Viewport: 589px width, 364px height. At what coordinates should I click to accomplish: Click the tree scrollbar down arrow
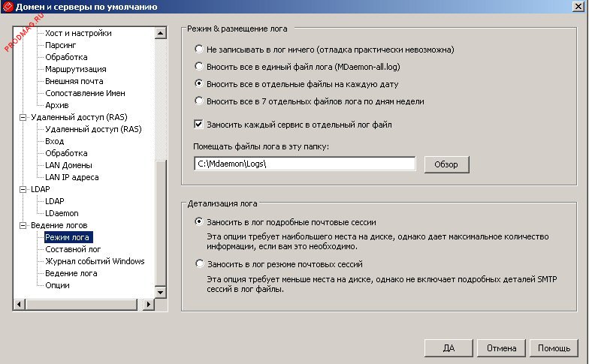pyautogui.click(x=160, y=304)
